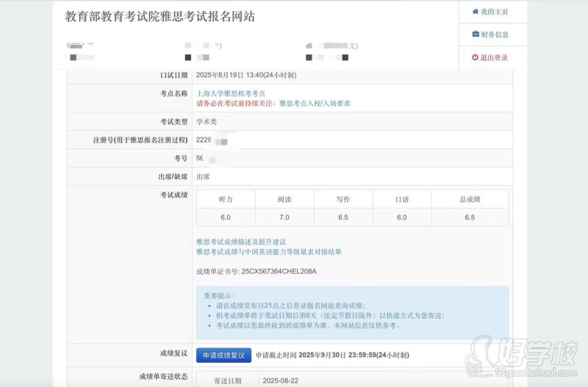Click the 寄送日期 value 2025-08-22
Screen dimensions: 588x387
coord(281,380)
